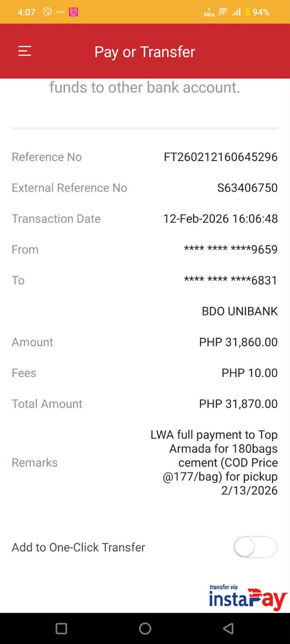
Task: Open the hamburger navigation menu
Action: tap(25, 51)
